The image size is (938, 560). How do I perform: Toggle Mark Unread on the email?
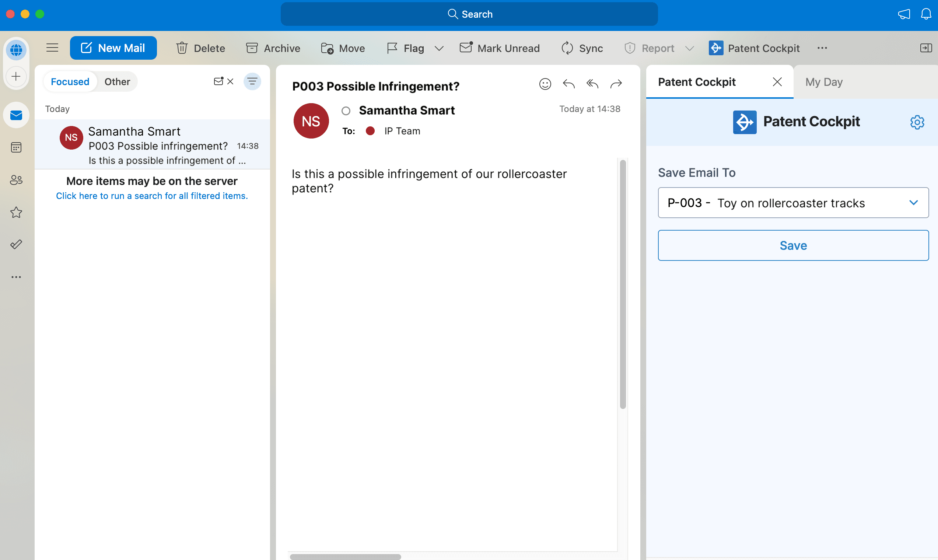tap(500, 48)
